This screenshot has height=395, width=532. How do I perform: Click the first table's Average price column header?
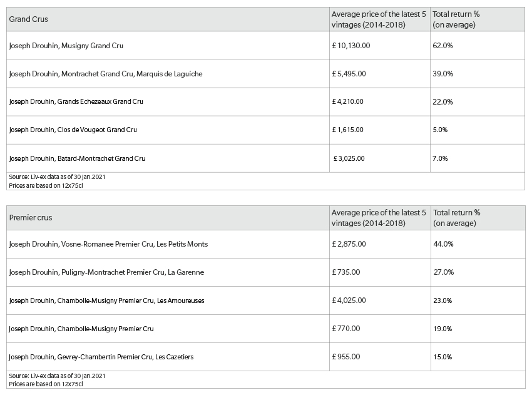tap(379, 19)
